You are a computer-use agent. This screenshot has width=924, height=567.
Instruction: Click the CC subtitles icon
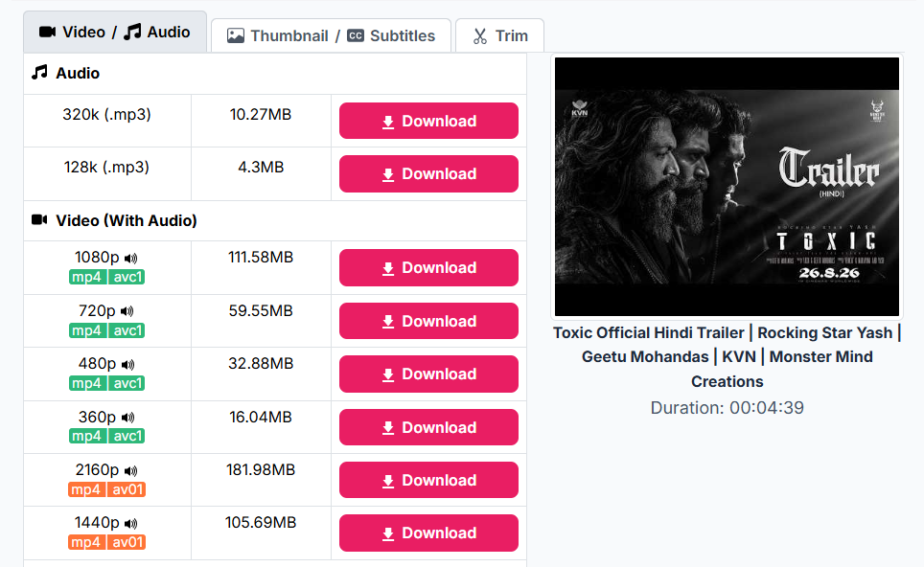[356, 35]
